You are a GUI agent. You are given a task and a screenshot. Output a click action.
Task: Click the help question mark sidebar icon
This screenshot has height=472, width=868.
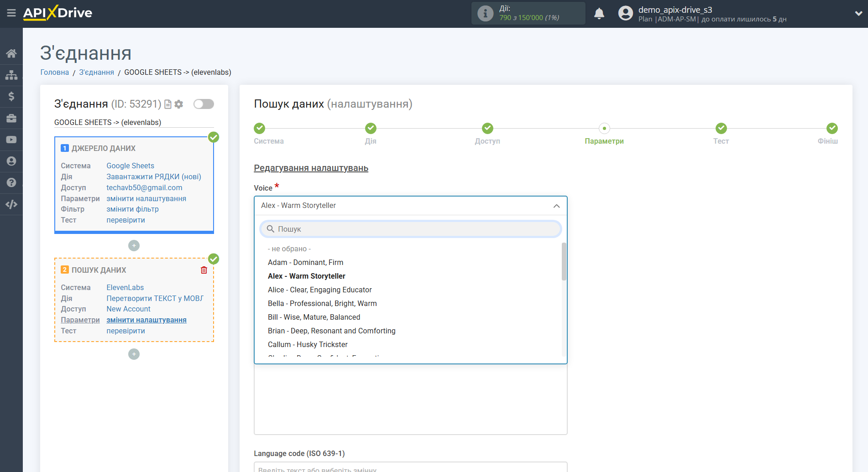click(x=11, y=182)
